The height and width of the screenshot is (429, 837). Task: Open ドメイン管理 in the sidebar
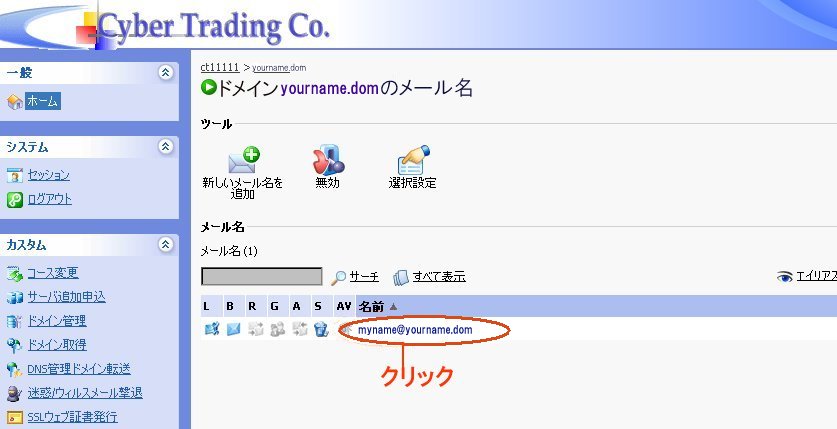(x=56, y=321)
